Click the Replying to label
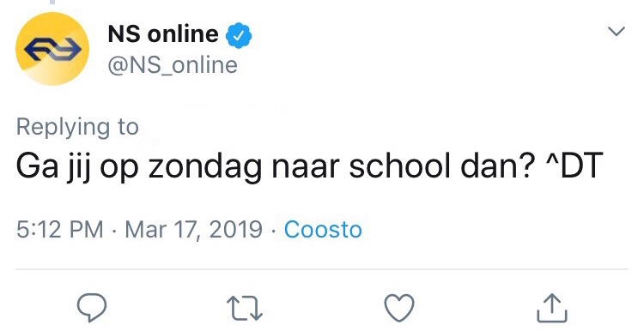 tap(77, 127)
